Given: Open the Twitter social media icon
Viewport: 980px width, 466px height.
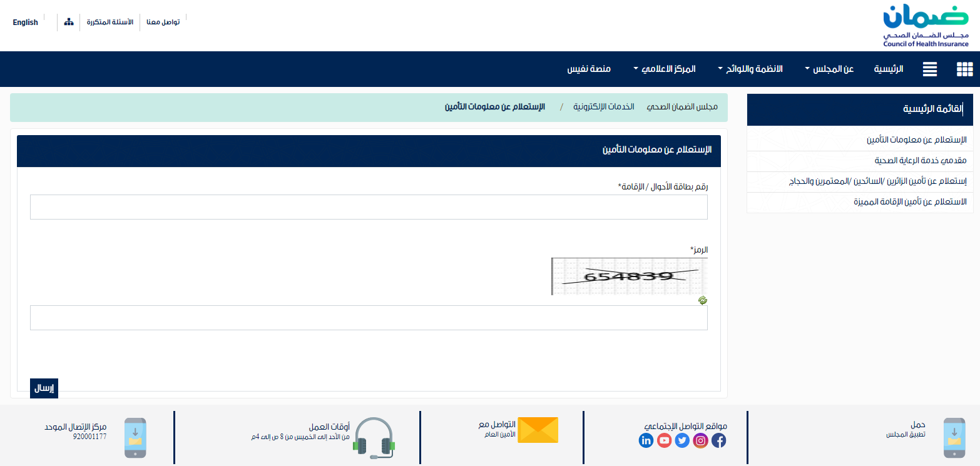Looking at the screenshot, I should click(682, 440).
